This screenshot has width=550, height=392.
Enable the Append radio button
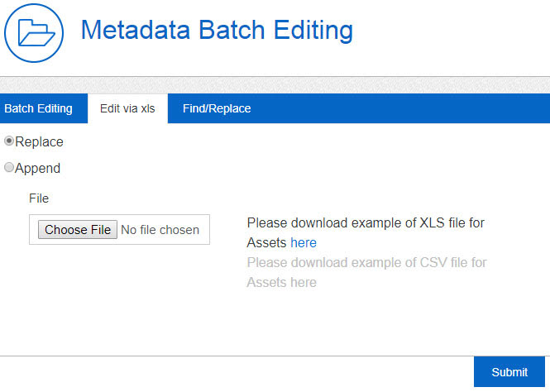[9, 168]
